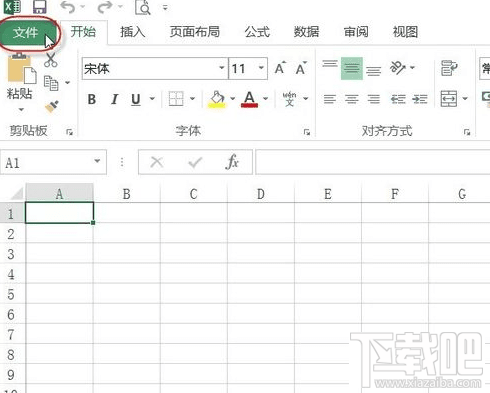Apply red font color A

click(249, 99)
